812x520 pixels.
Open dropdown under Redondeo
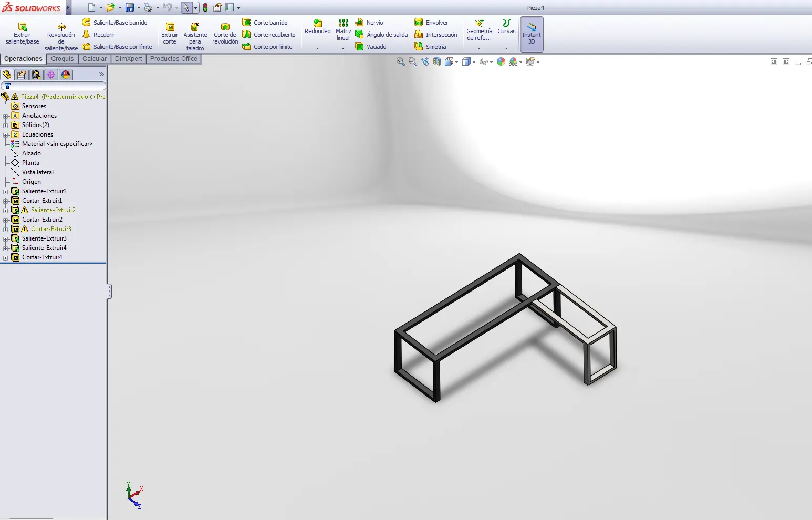click(x=317, y=48)
